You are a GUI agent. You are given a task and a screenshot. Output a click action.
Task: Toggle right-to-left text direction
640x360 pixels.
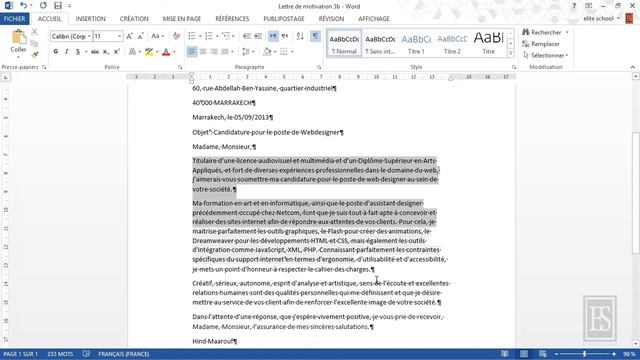pos(285,36)
